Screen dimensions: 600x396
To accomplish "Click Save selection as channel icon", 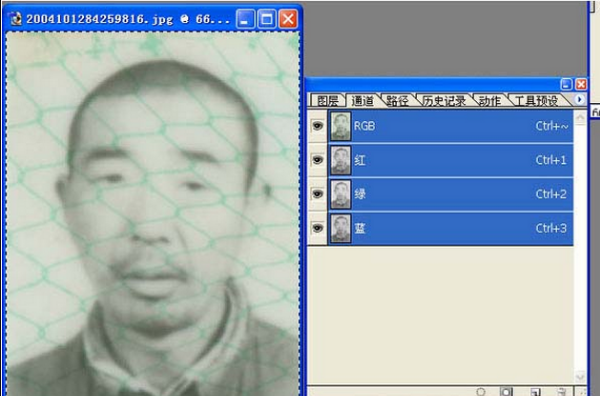I will 506,391.
